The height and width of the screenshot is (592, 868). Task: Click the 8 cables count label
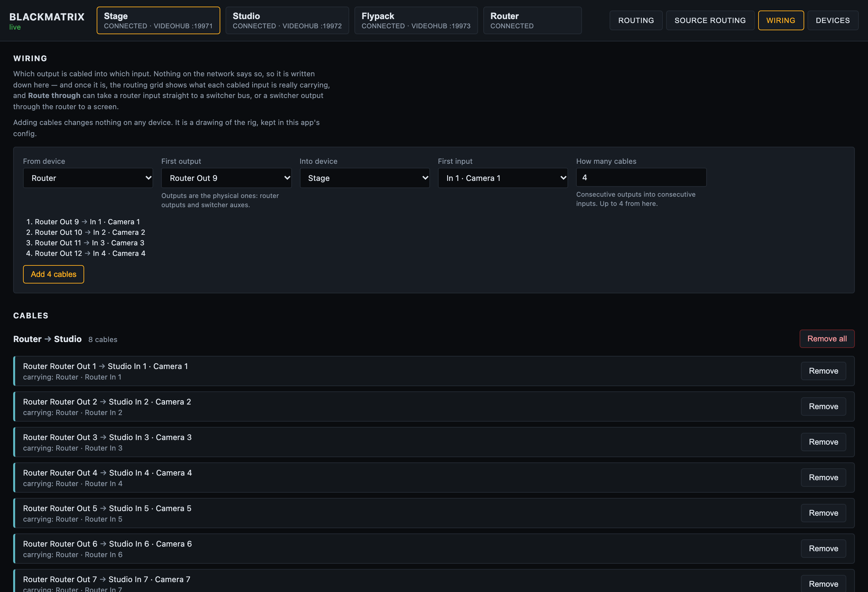[103, 339]
